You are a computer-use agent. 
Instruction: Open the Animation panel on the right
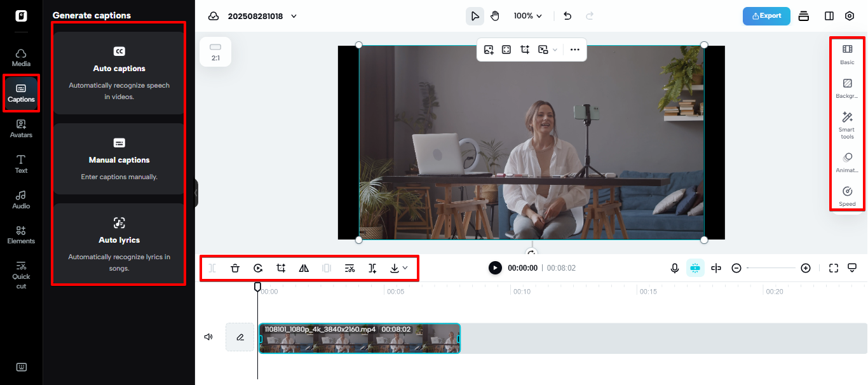coord(847,161)
